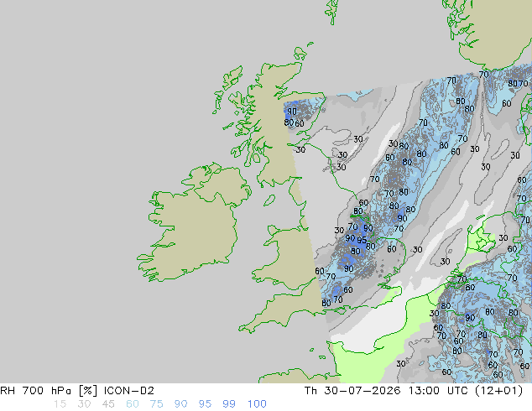This screenshot has height=411, width=532.
Task: Click the '90' value in the color legend
Action: [x=180, y=404]
